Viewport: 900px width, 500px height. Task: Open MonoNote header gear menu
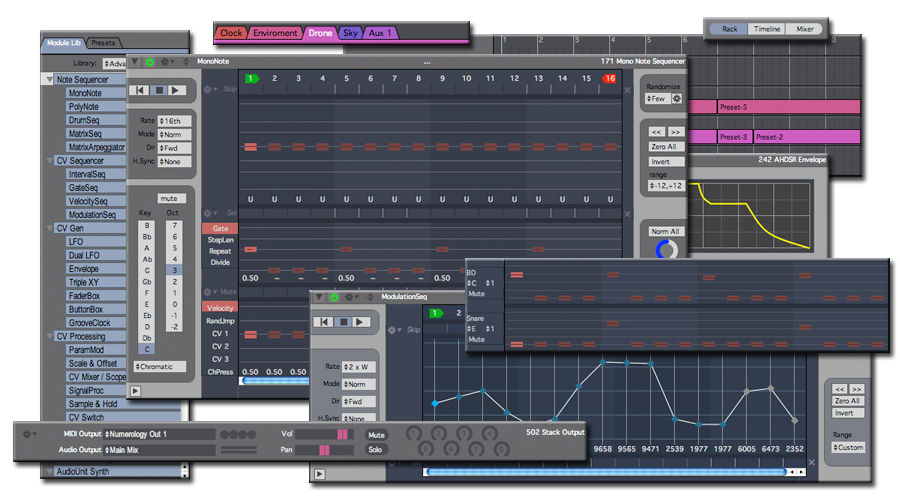(167, 61)
